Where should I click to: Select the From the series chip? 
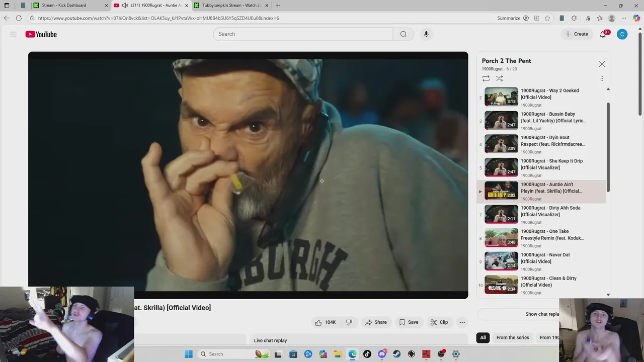click(513, 337)
